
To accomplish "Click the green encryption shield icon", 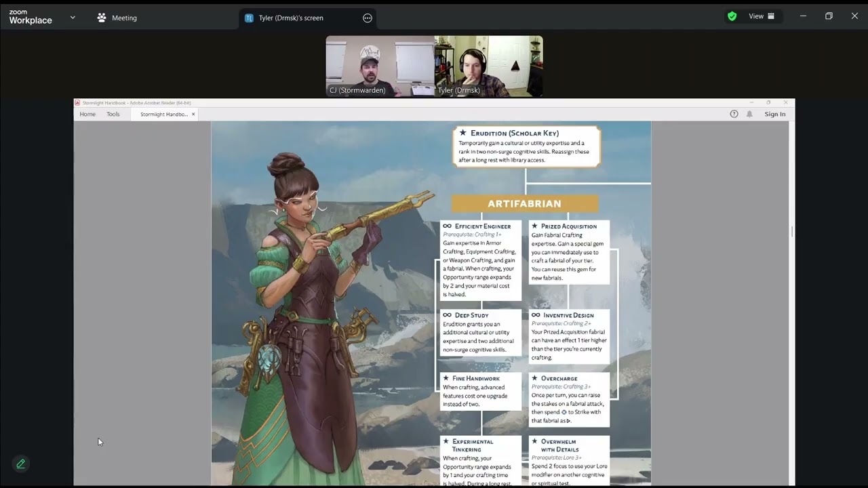I will tap(732, 16).
